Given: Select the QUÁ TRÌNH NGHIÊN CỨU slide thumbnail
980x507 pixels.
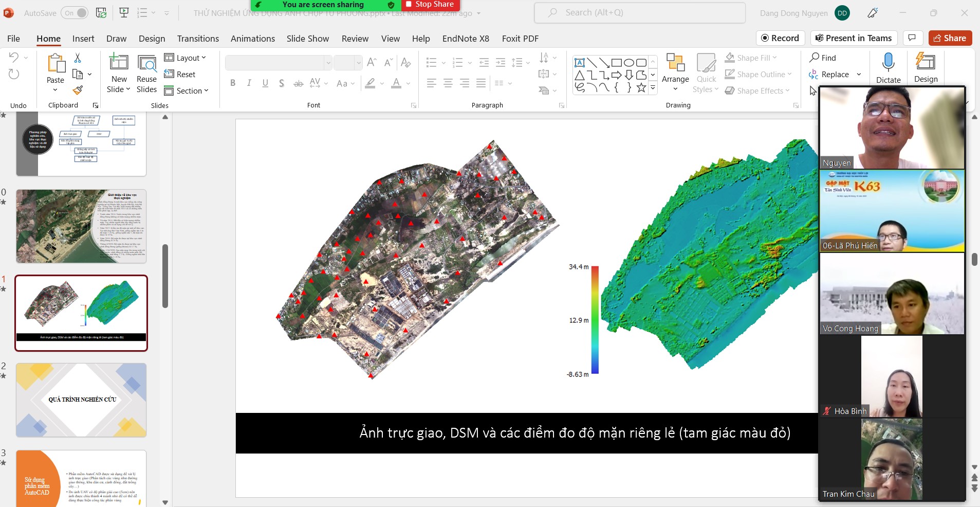Looking at the screenshot, I should 81,400.
